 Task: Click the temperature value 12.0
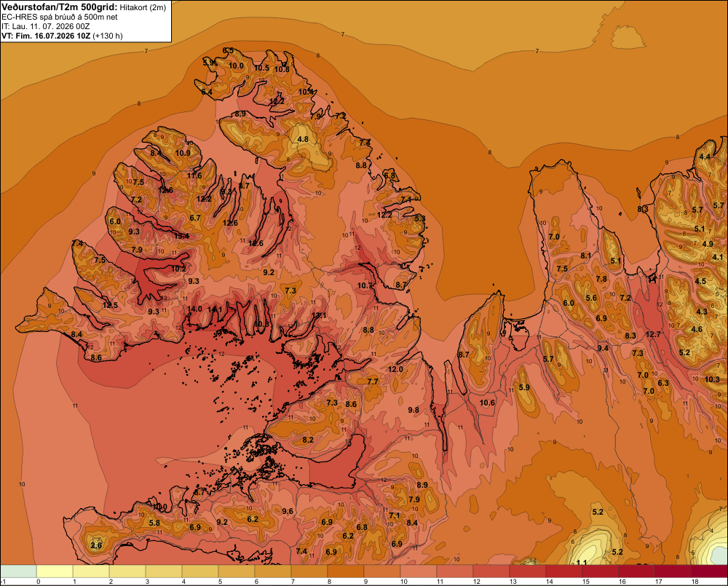click(x=395, y=369)
